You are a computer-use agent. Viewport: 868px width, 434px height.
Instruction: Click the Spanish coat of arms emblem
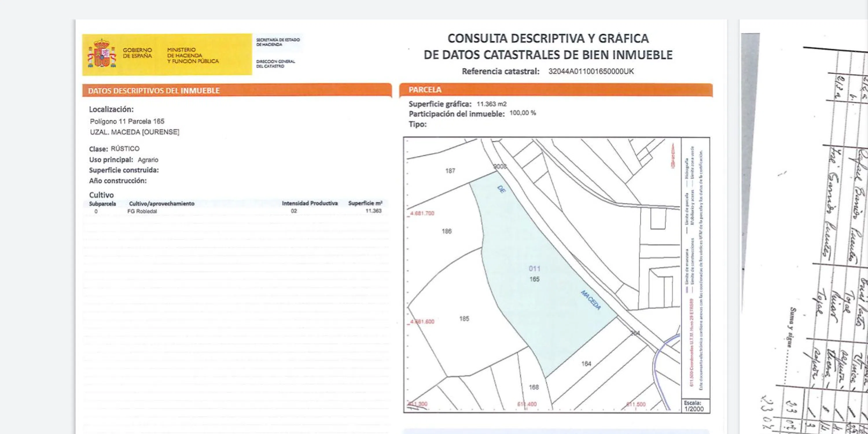(102, 55)
